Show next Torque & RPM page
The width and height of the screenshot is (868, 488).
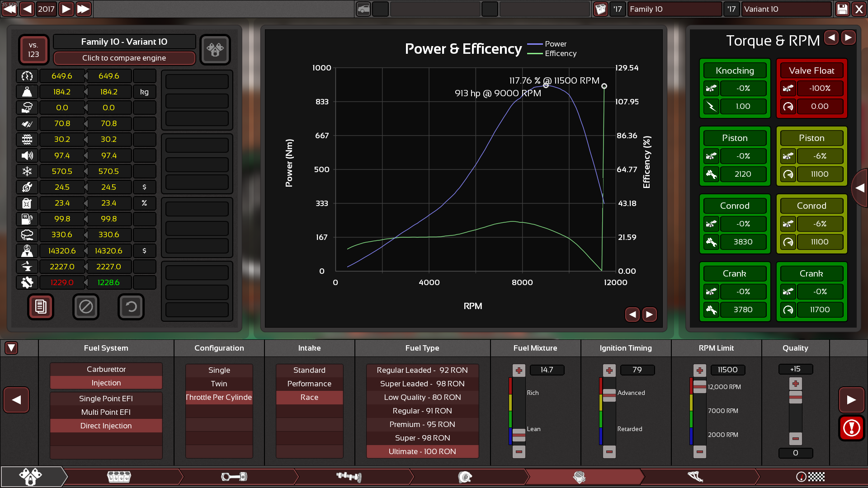(849, 38)
